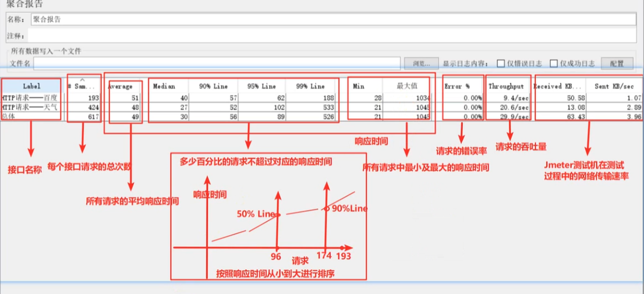Click the 文件名 file name input field

[217, 63]
